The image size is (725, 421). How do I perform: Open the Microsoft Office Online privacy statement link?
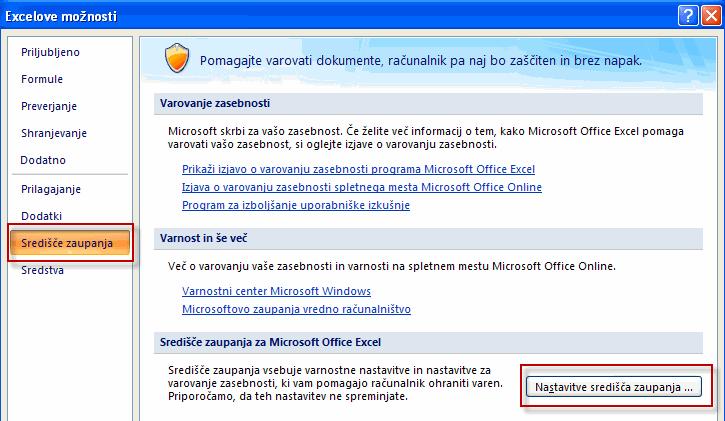[x=362, y=187]
